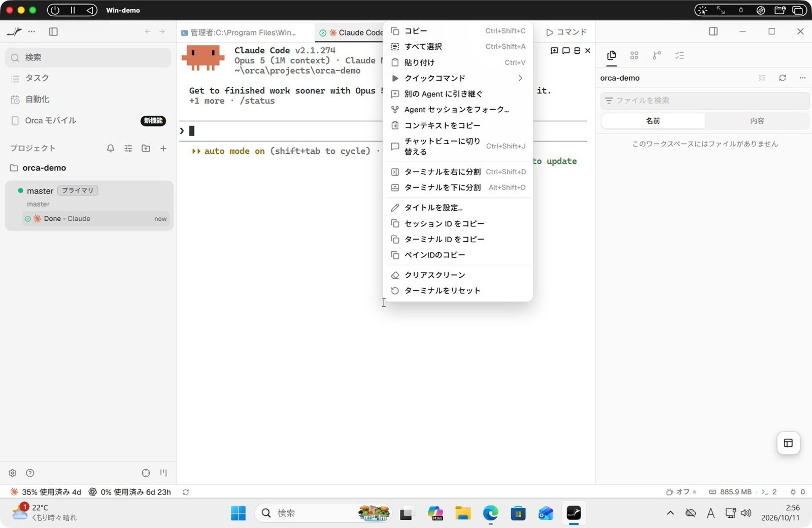Click the collapse-all list icon beside orca-demo
The width and height of the screenshot is (812, 528).
(762, 78)
